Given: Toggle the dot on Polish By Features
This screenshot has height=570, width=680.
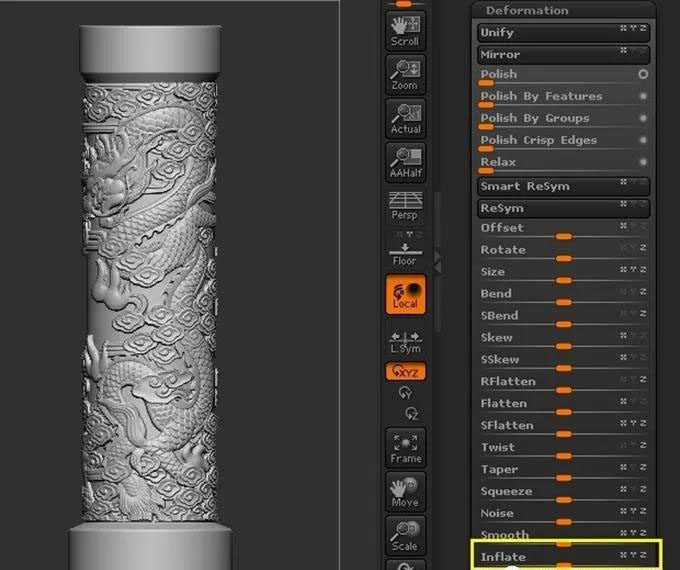Looking at the screenshot, I should [x=643, y=96].
